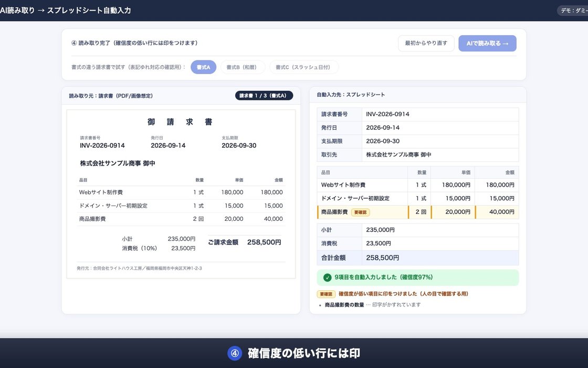588x368 pixels.
Task: Click the green checkmark success icon
Action: [327, 278]
